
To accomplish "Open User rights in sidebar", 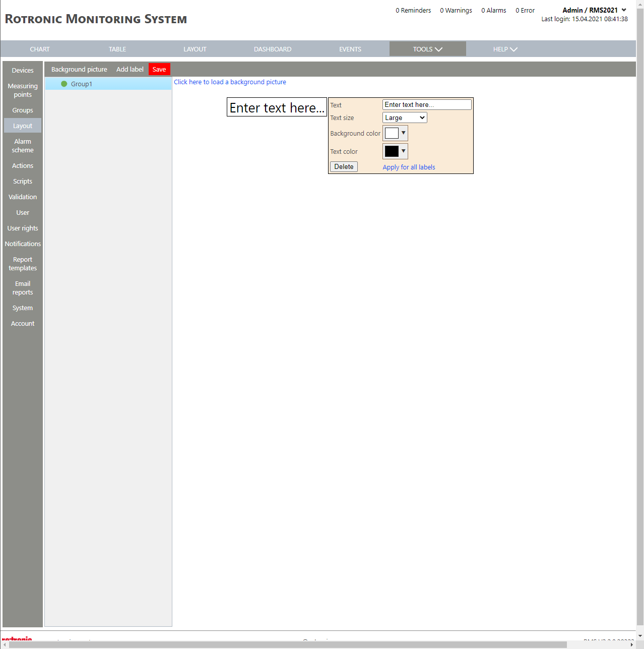I will (x=23, y=228).
